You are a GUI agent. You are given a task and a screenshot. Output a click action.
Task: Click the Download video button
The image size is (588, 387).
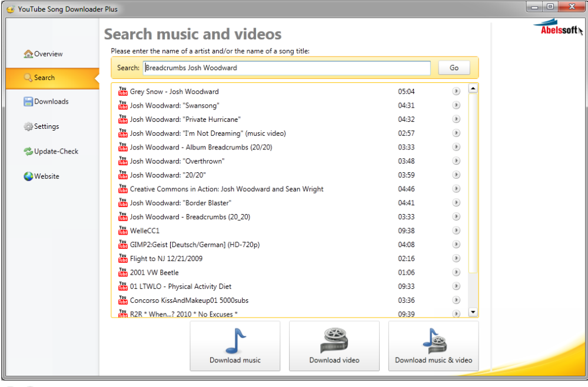click(334, 346)
